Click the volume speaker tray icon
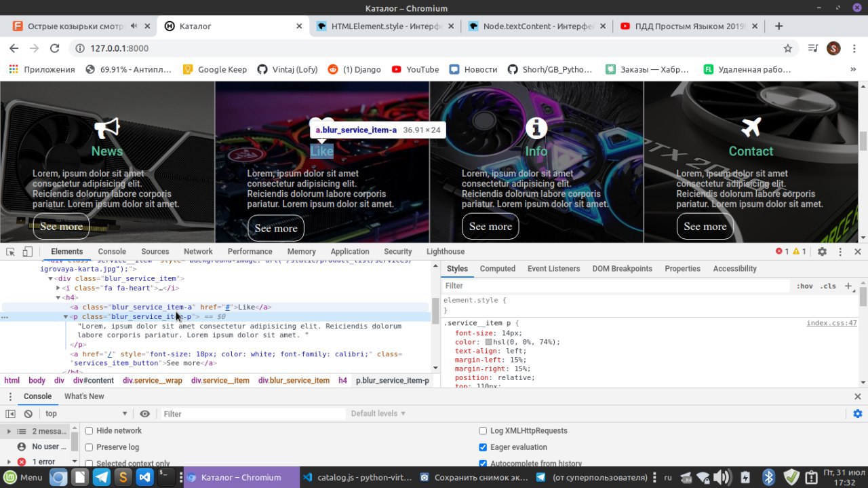The height and width of the screenshot is (488, 868). (x=722, y=477)
